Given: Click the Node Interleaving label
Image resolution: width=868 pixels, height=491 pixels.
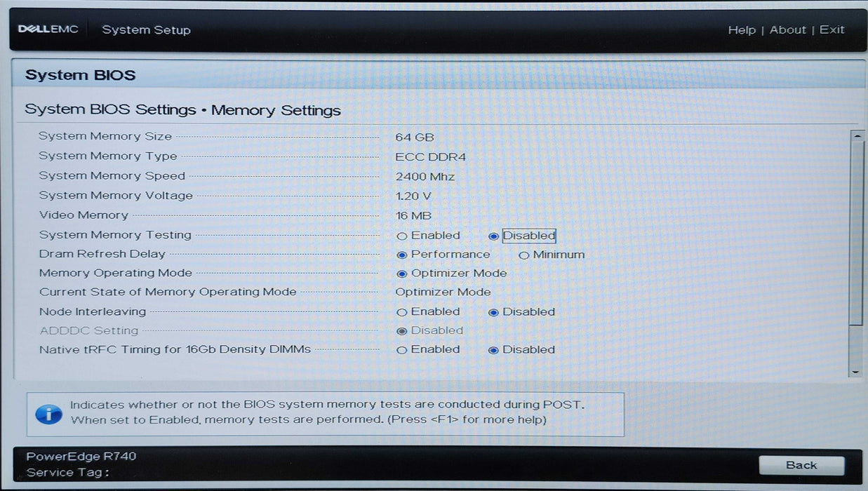Looking at the screenshot, I should pos(93,311).
